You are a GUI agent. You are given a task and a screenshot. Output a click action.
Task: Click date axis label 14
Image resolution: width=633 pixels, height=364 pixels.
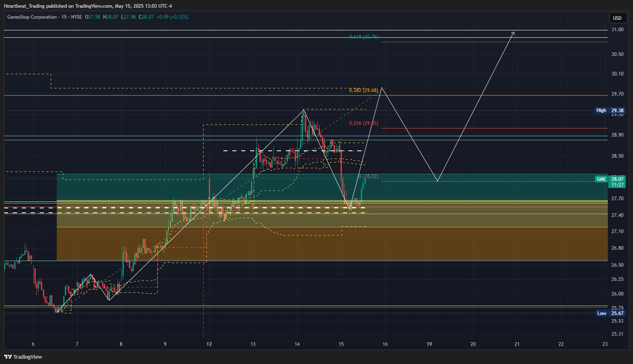coord(297,344)
